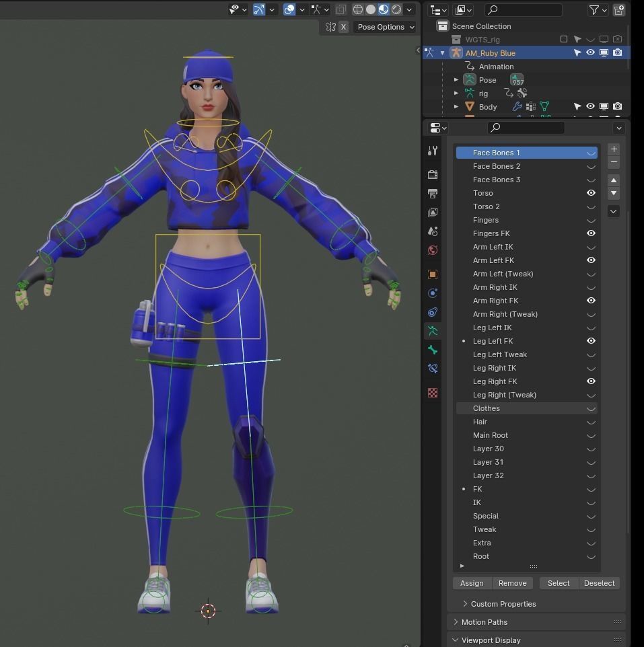Hide the Leg Right FK collection

pyautogui.click(x=591, y=381)
